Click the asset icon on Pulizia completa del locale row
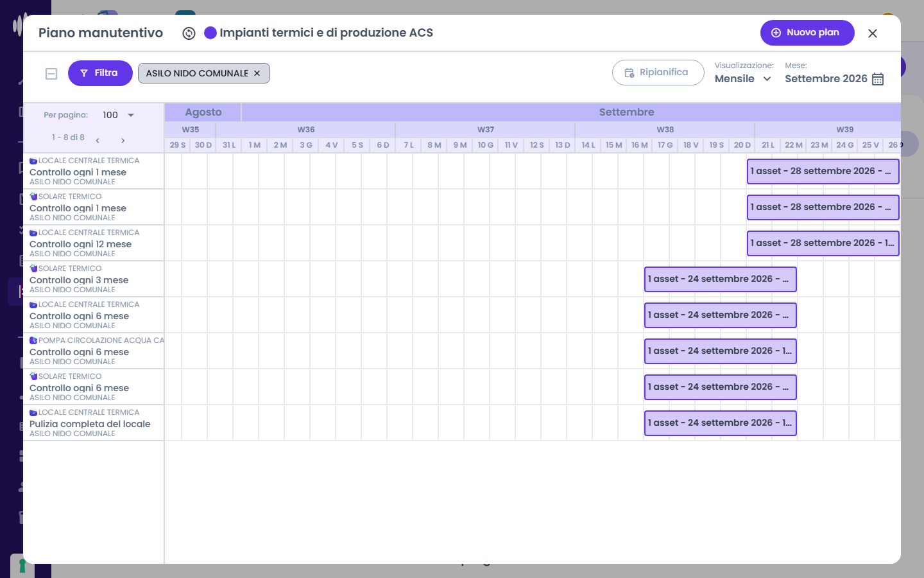This screenshot has height=578, width=924. 33,412
